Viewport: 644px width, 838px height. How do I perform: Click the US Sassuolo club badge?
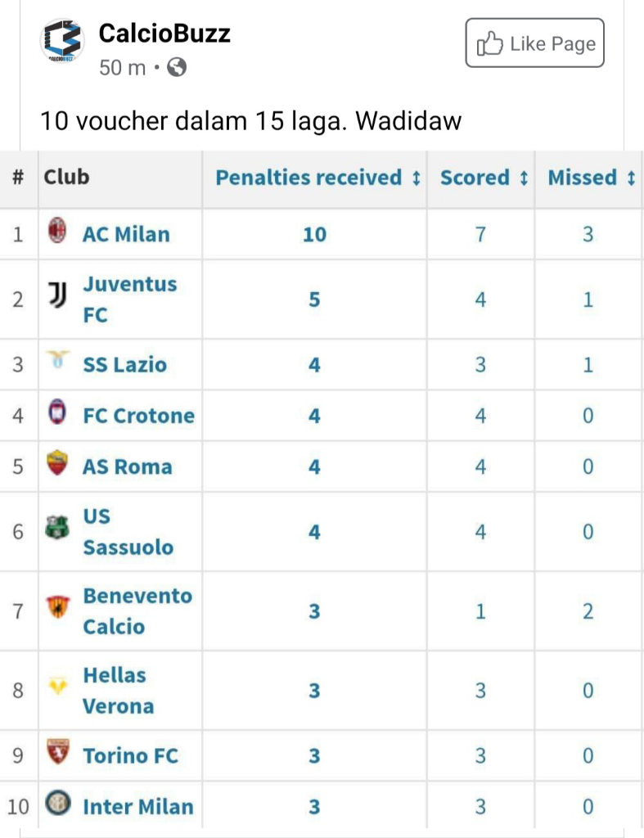[x=57, y=530]
